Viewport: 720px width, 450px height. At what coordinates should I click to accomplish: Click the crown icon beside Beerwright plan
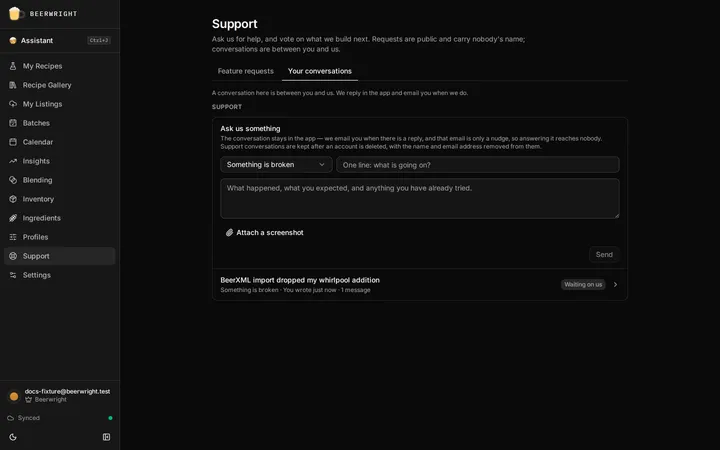[28, 400]
